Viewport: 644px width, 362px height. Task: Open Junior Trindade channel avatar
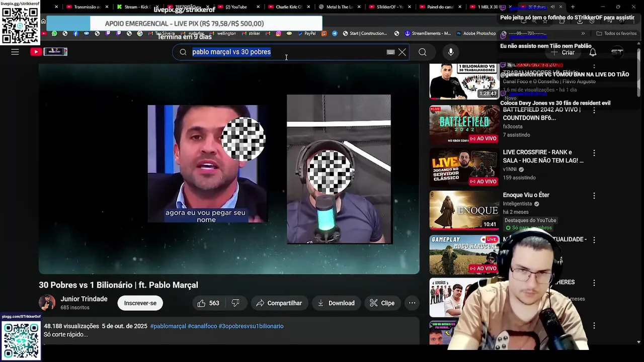[47, 303]
